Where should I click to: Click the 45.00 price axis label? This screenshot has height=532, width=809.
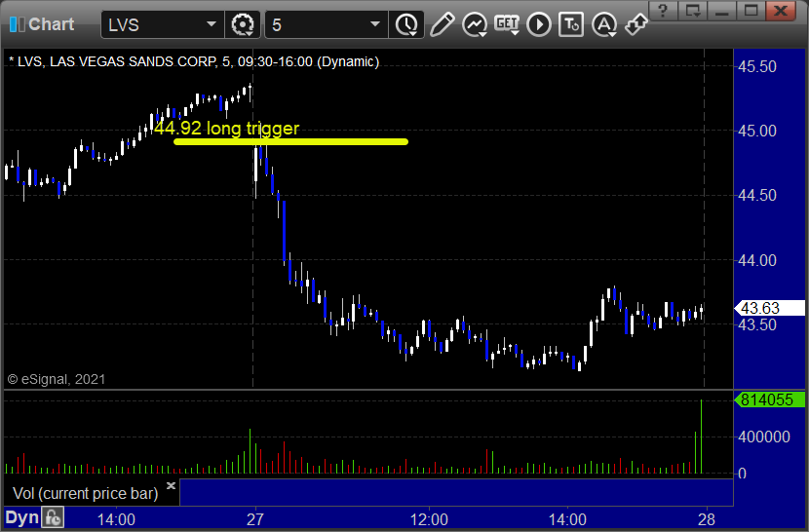point(757,132)
